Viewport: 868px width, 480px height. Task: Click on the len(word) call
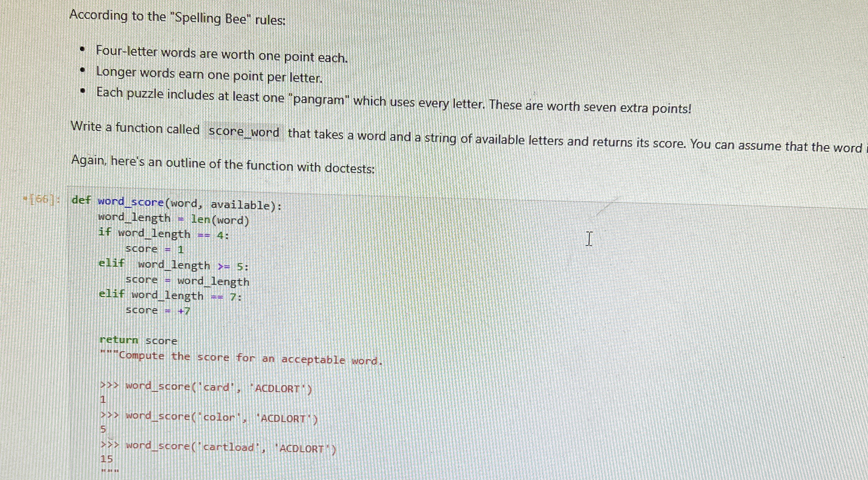(220, 220)
